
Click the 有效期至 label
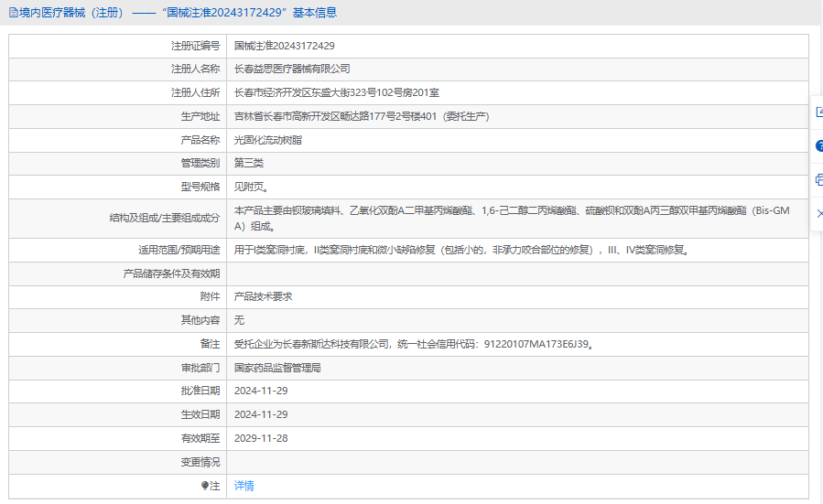pyautogui.click(x=200, y=438)
